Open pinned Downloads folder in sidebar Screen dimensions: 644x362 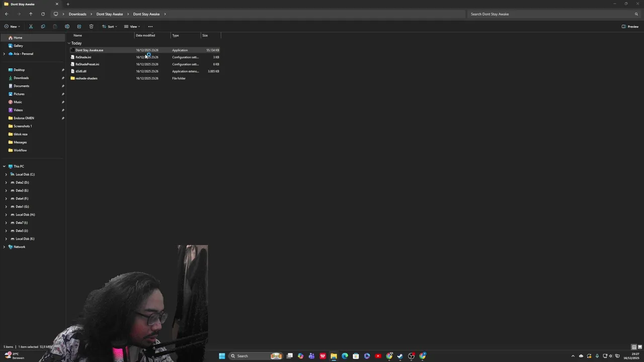(x=21, y=78)
